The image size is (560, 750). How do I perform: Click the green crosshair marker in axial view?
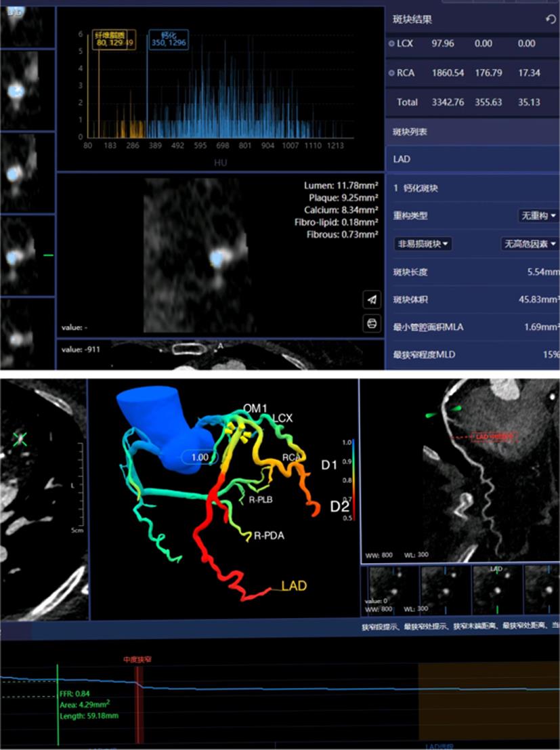[x=21, y=440]
